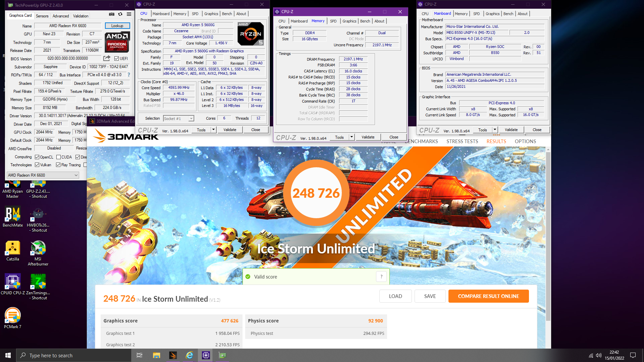The height and width of the screenshot is (362, 644).
Task: Click the Physics test 294.92 FPS row
Action: click(316, 333)
